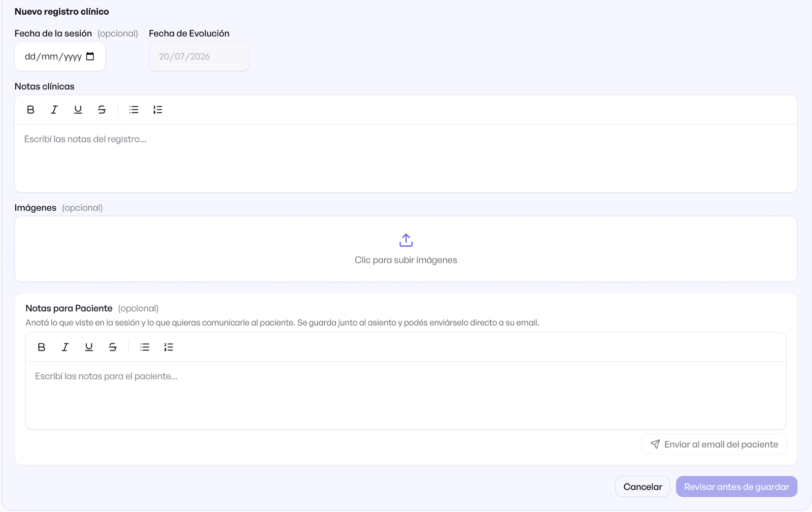
Task: Insert numbered list in Notas clínicas
Action: pos(158,110)
